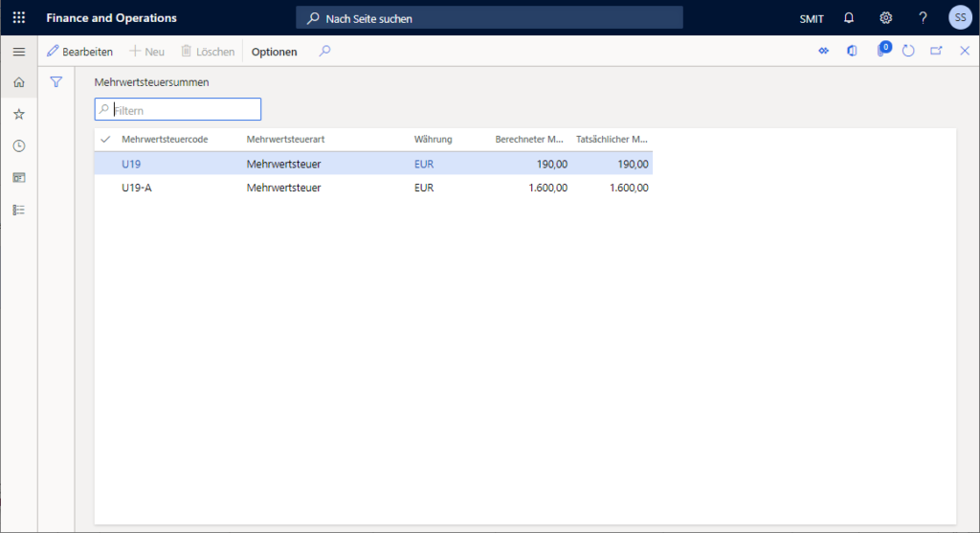The image size is (980, 533).
Task: Toggle the select-all checkmark in grid header
Action: [105, 140]
